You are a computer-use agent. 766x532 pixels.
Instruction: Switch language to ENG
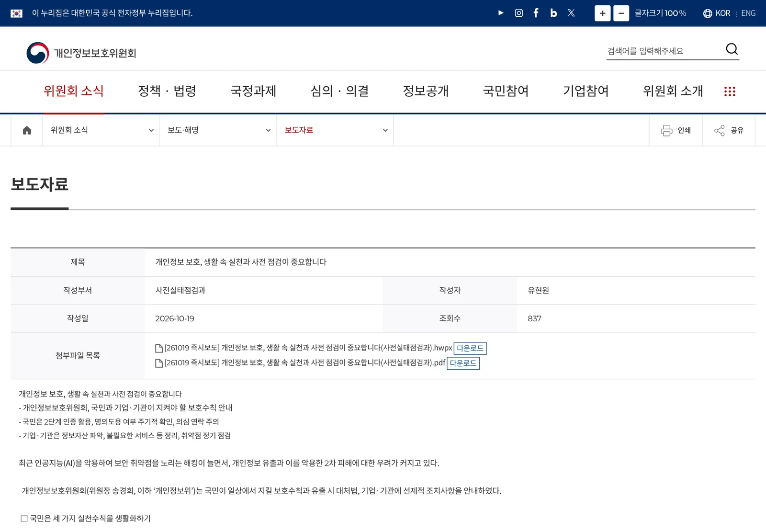(x=748, y=13)
